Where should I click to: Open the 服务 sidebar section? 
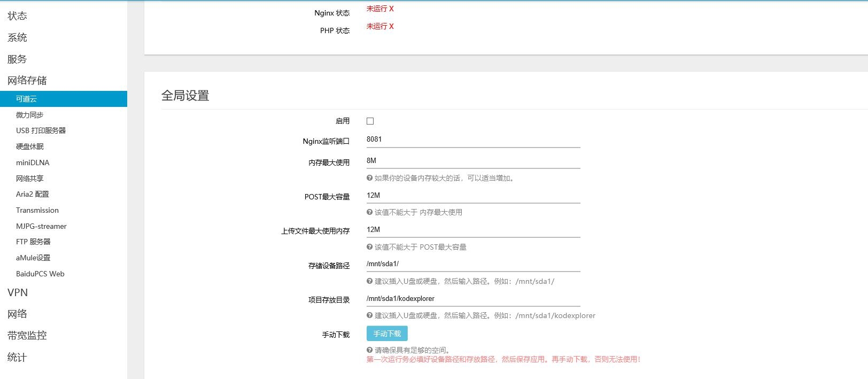pyautogui.click(x=17, y=59)
